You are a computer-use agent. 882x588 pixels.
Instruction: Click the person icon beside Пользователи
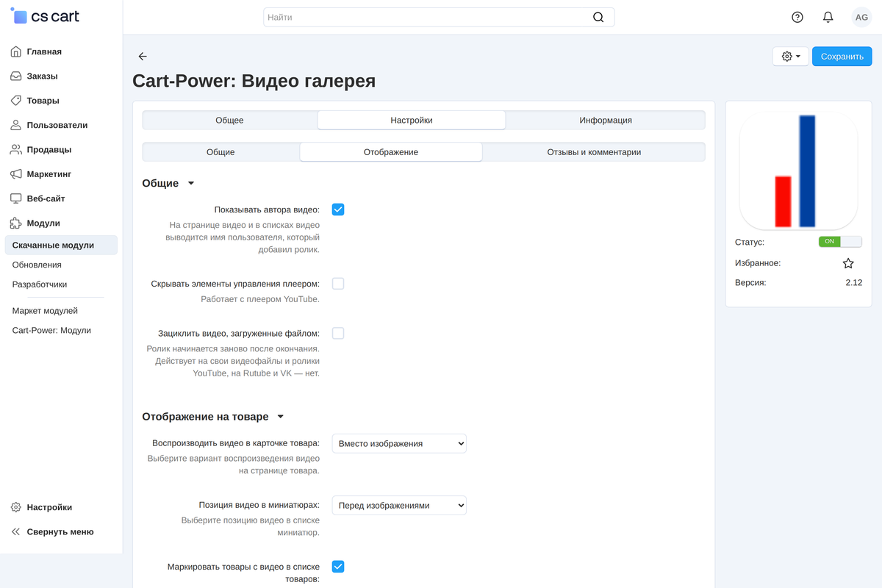tap(16, 126)
